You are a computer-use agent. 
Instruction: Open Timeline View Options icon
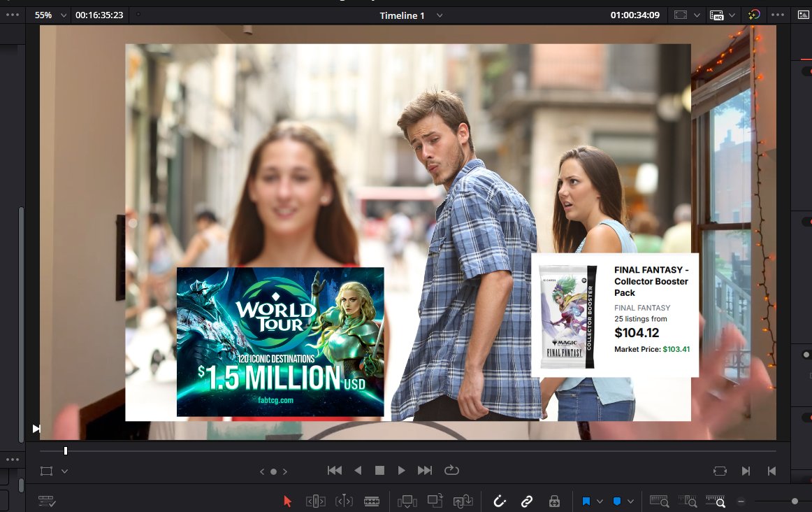coord(47,501)
